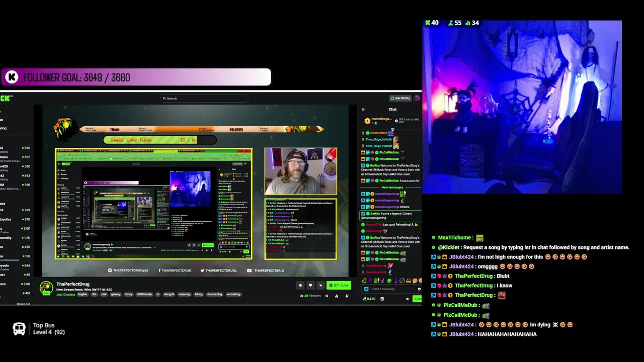Click the 34 bar-chart counter in overlay
Screen dimensions: 644x362
point(472,23)
